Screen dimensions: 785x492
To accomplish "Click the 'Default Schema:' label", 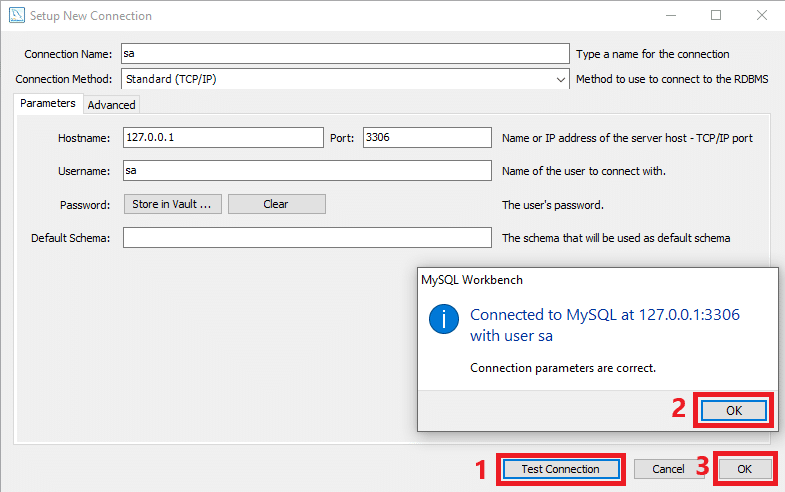I will click(x=70, y=238).
